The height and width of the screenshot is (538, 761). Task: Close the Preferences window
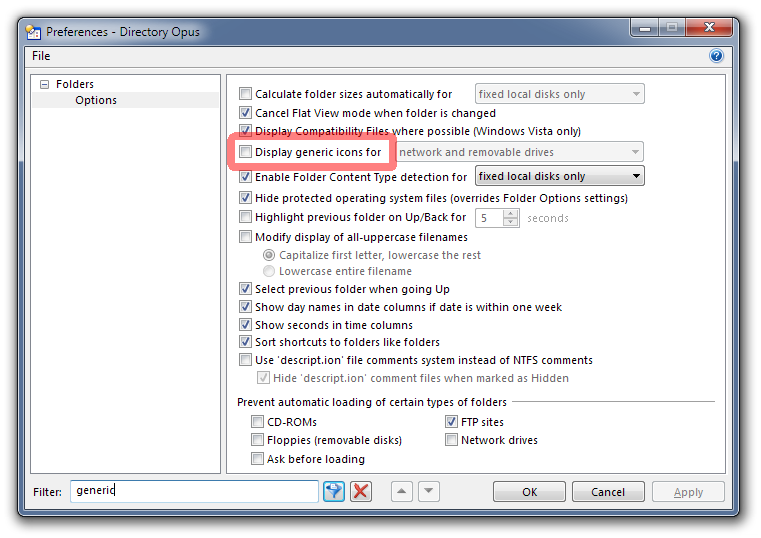(709, 28)
